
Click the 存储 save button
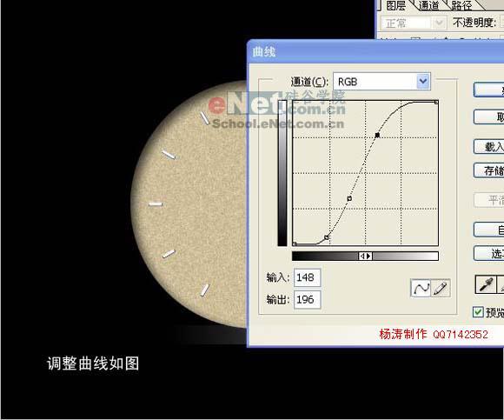click(489, 170)
